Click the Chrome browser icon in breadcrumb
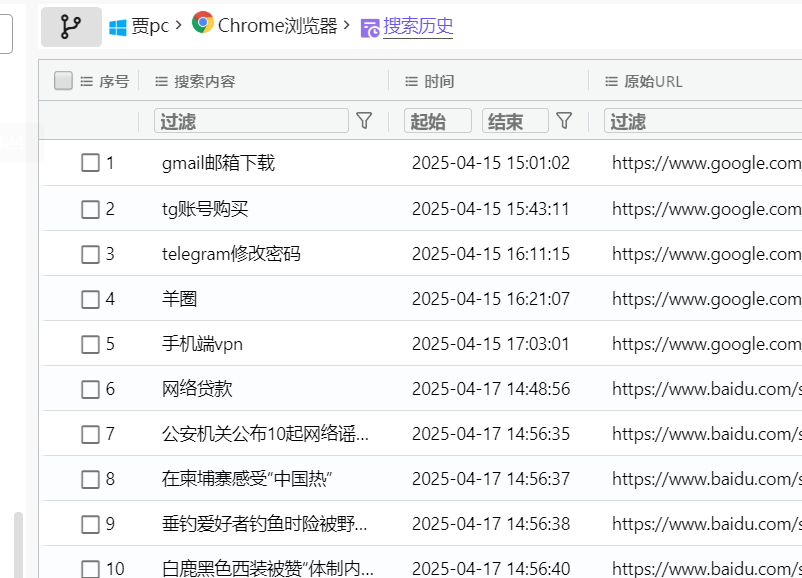Screen dimensions: 802x578 pos(203,23)
